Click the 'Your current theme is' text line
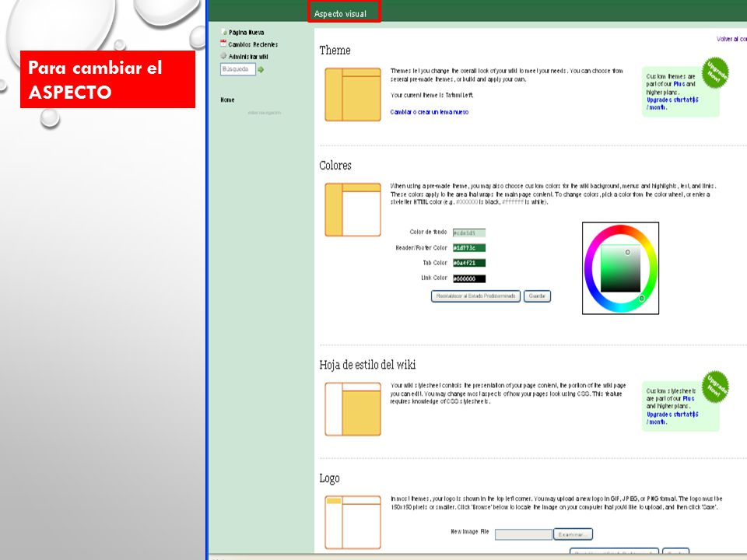This screenshot has height=560, width=747. 432,95
